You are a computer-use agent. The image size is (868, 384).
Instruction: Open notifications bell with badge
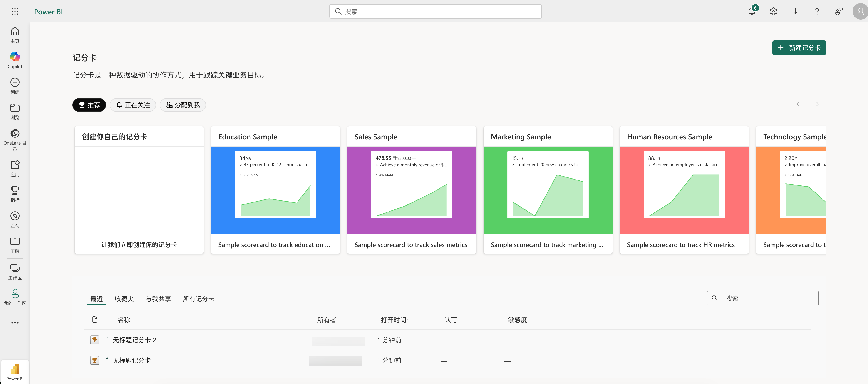751,11
